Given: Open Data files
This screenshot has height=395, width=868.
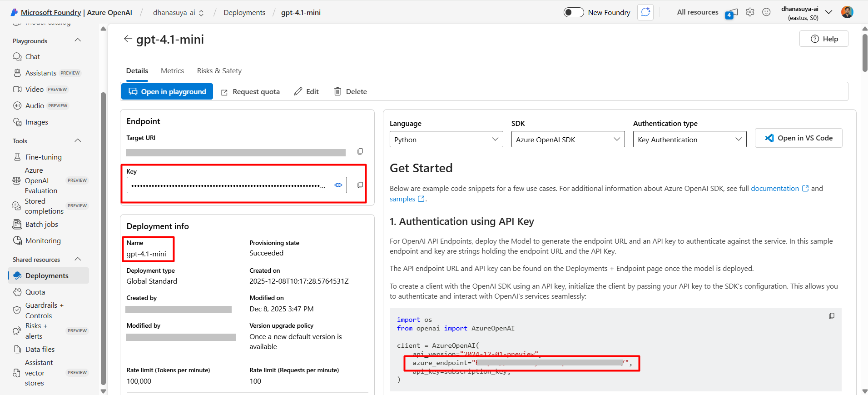Looking at the screenshot, I should pyautogui.click(x=34, y=349).
